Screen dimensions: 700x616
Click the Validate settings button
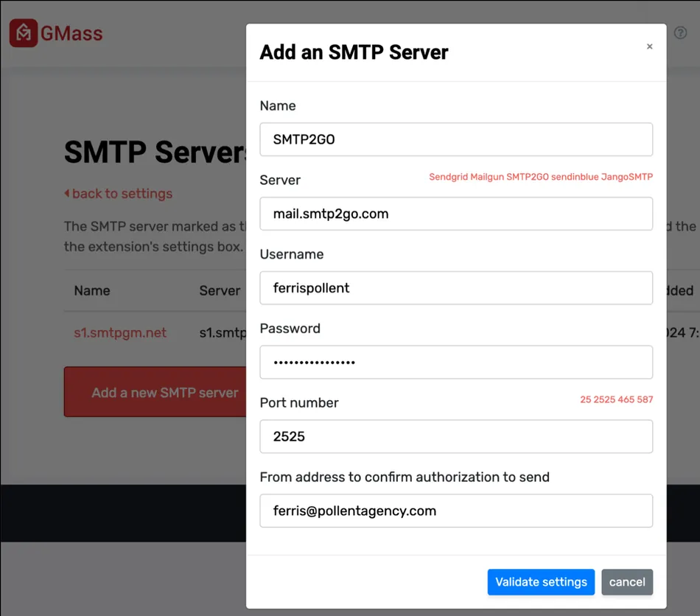(541, 582)
